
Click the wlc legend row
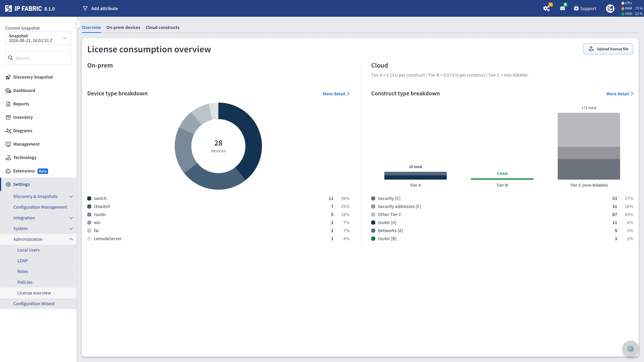218,223
